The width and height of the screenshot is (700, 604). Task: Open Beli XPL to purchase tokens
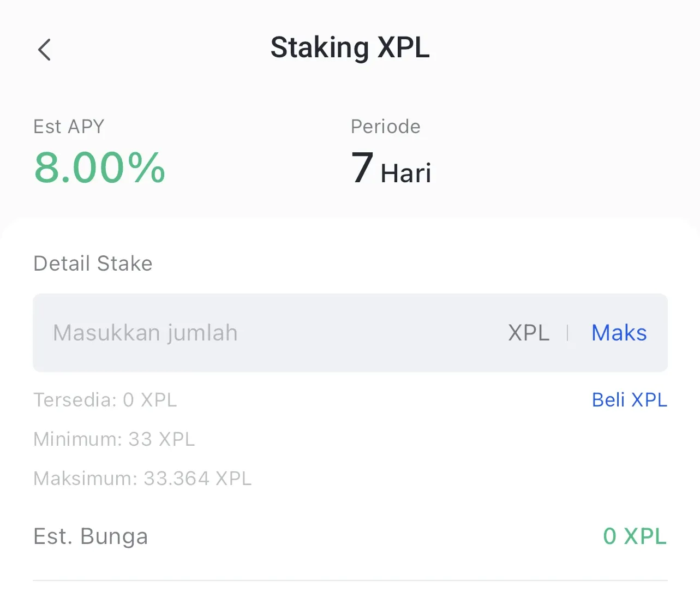click(629, 400)
